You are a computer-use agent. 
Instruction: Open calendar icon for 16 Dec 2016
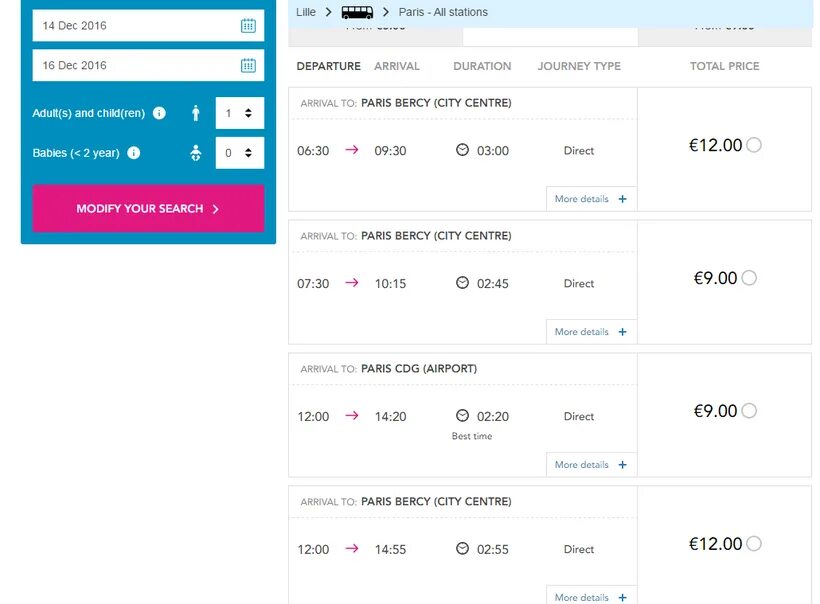pos(248,66)
